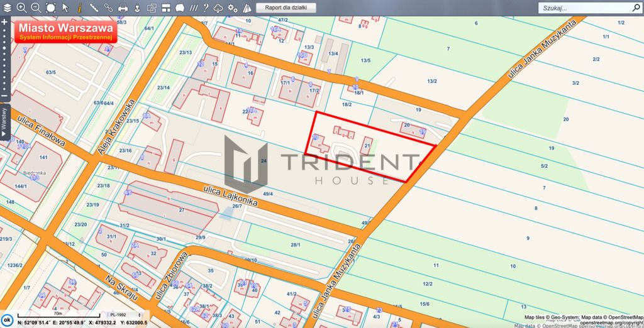Image resolution: width=644 pixels, height=328 pixels.
Task: Activate the arrow pointer selection tool
Action: point(65,8)
